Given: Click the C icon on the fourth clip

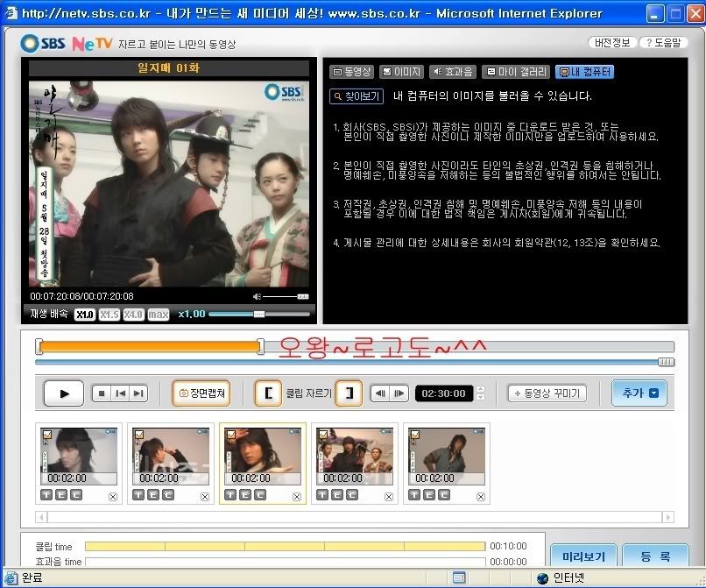Looking at the screenshot, I should coord(351,495).
